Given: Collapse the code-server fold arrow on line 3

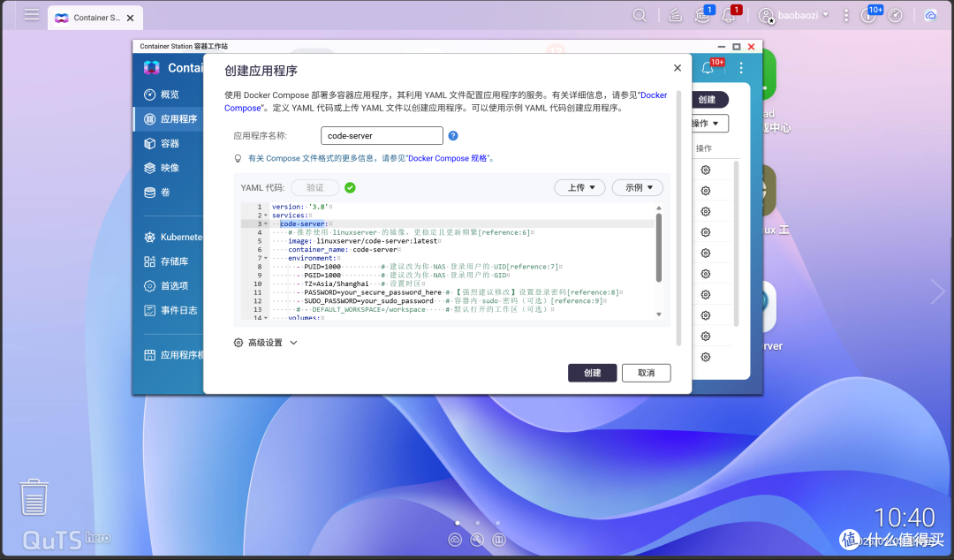Looking at the screenshot, I should click(266, 224).
